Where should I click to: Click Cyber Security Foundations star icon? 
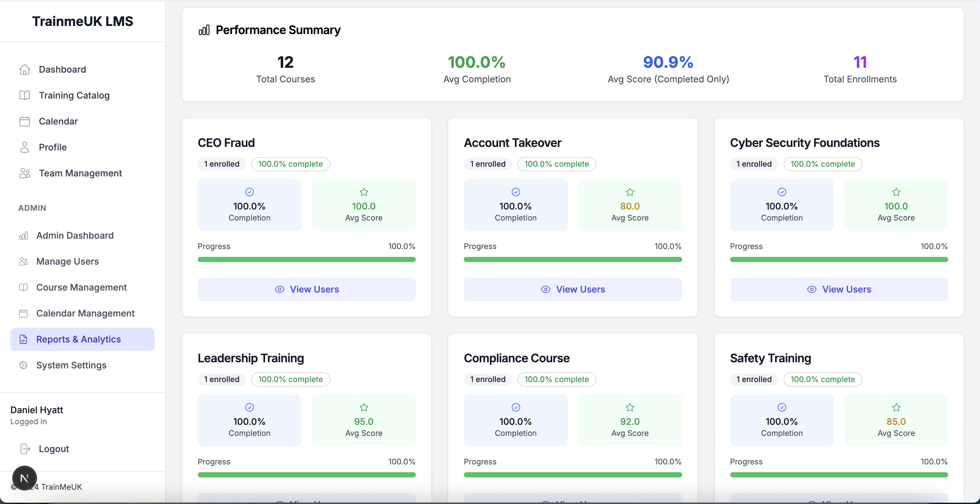click(896, 192)
